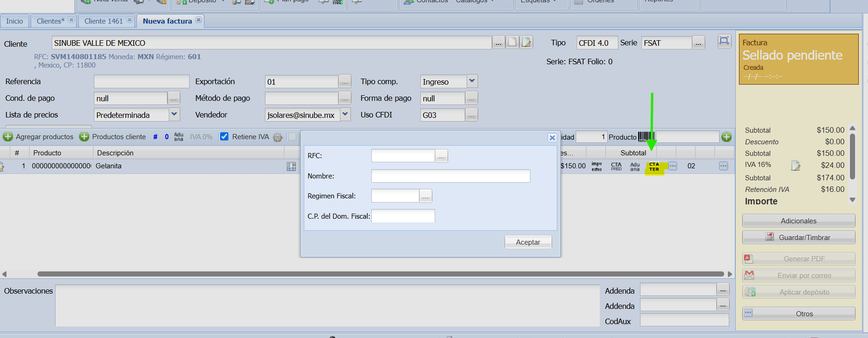Open the Lista de precios dropdown
868x338 pixels.
tap(174, 115)
